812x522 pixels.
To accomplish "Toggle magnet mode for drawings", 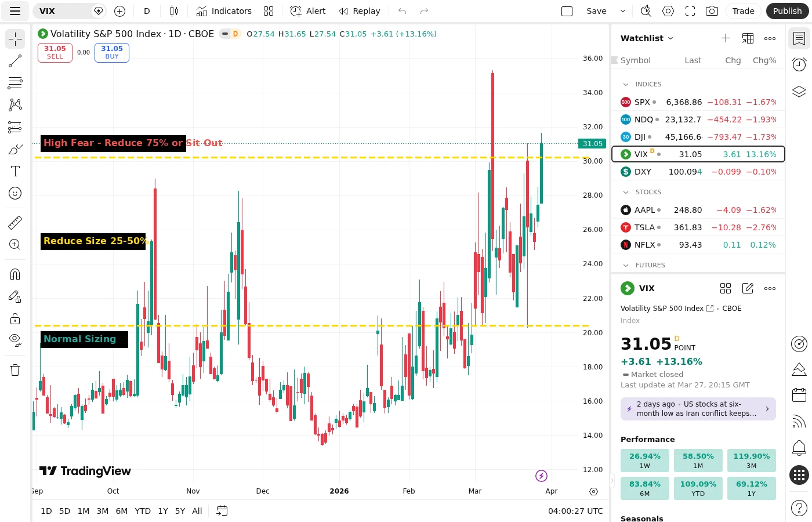I will (x=15, y=274).
